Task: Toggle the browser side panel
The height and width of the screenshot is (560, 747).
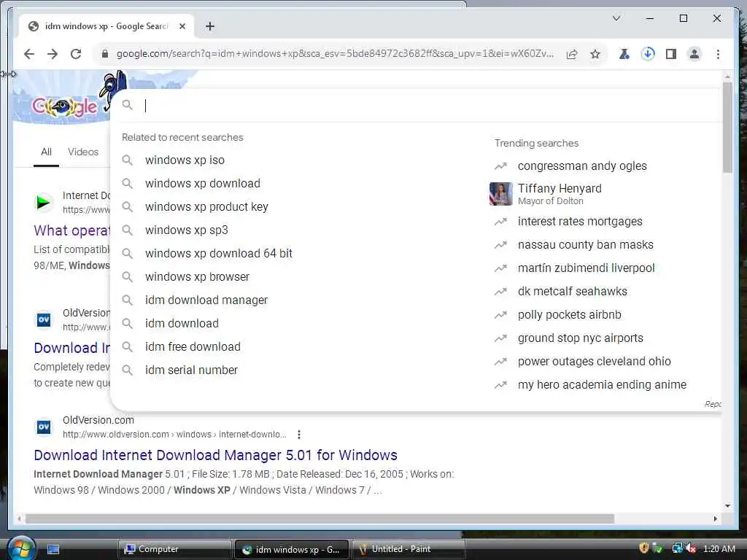Action: [x=671, y=54]
